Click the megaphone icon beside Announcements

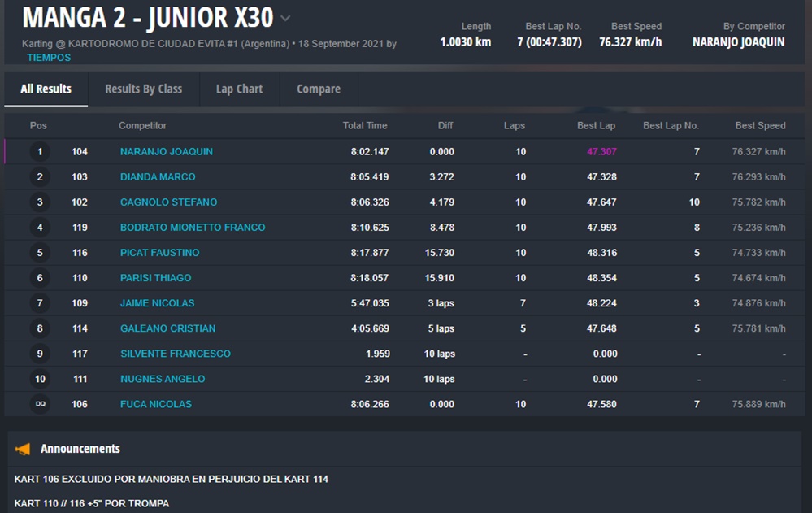pyautogui.click(x=23, y=449)
